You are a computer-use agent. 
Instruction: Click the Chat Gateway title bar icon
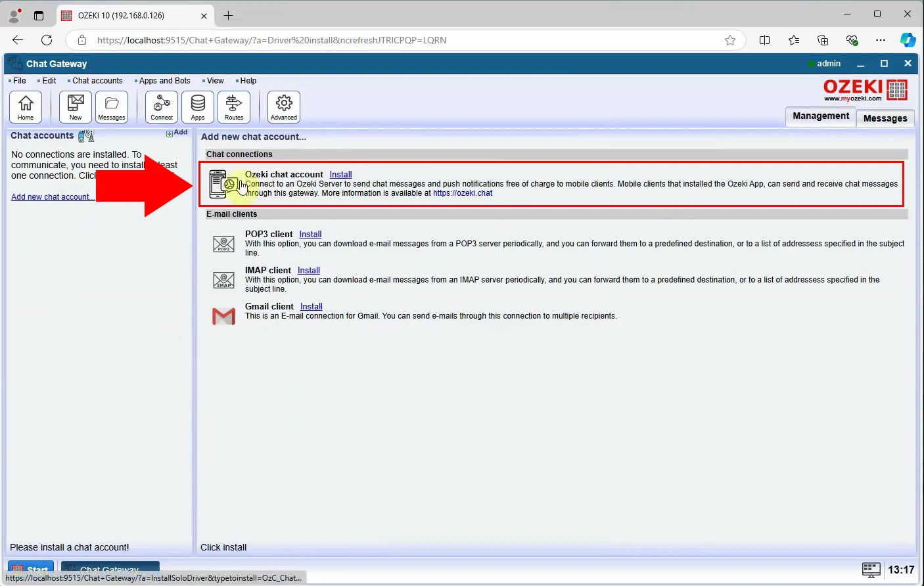pos(15,64)
